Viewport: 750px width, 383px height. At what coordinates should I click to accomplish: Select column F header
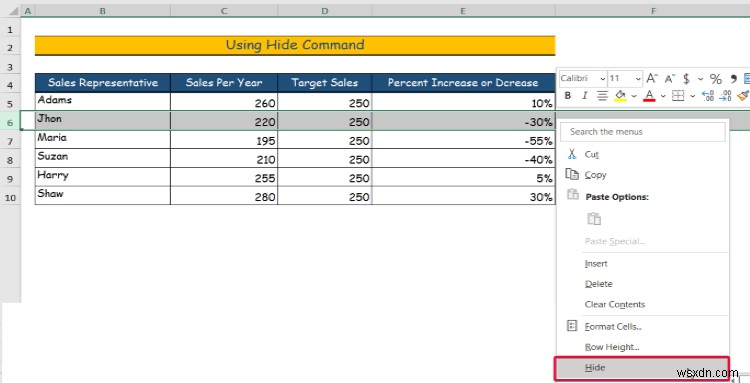click(652, 11)
